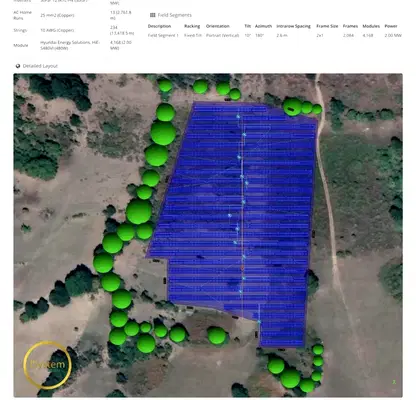Screen dimensions: 416x400
Task: Click the Power column header
Action: click(x=391, y=26)
